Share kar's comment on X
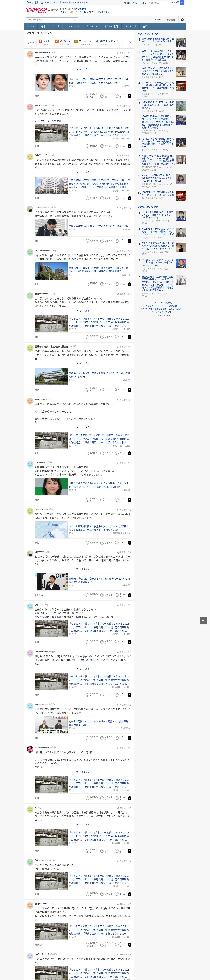The image size is (210, 980). (x=130, y=146)
